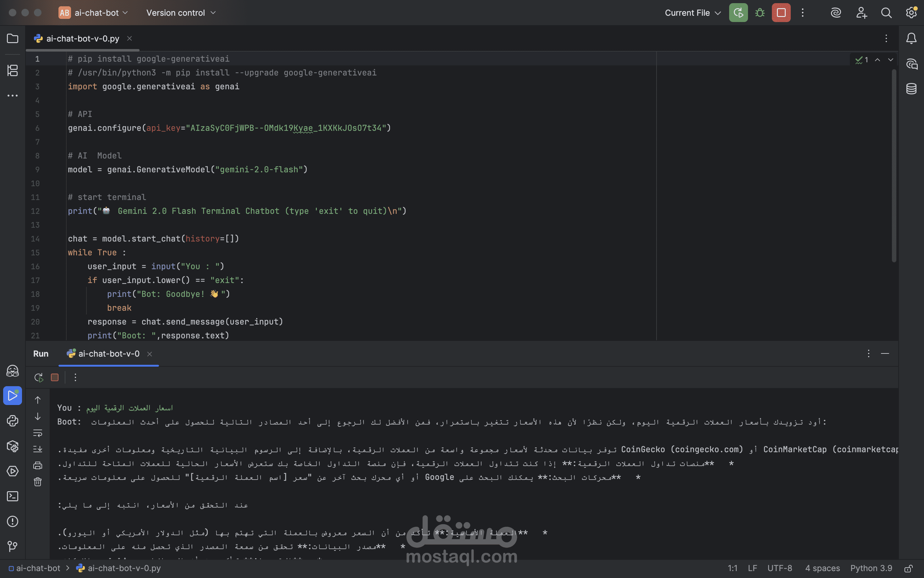924x578 pixels.
Task: Open the Current File run configuration dropdown
Action: click(x=692, y=13)
